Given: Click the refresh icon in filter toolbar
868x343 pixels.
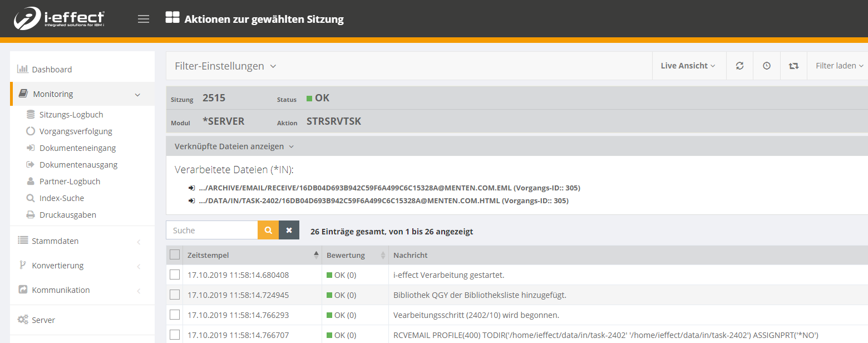Looking at the screenshot, I should (739, 66).
